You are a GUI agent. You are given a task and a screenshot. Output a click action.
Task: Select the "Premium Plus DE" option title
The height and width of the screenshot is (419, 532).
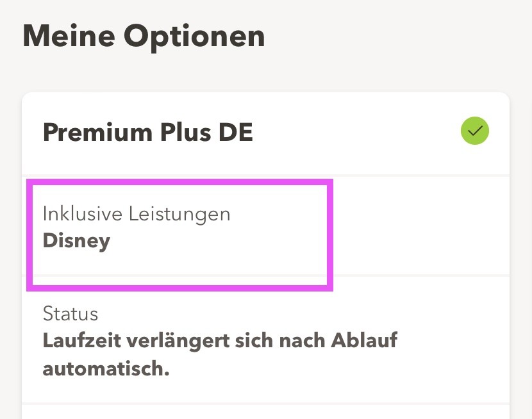pyautogui.click(x=147, y=133)
